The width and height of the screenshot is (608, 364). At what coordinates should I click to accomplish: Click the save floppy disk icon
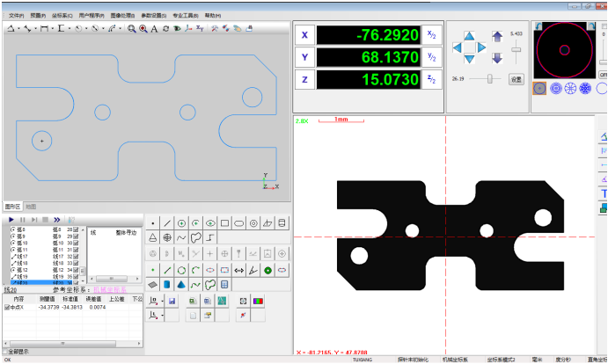tap(172, 301)
